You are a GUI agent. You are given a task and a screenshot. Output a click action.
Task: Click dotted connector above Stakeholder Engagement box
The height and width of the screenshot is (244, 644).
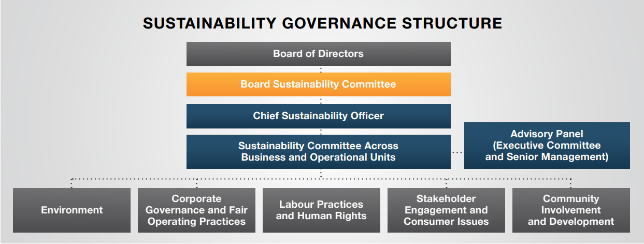pos(446,183)
